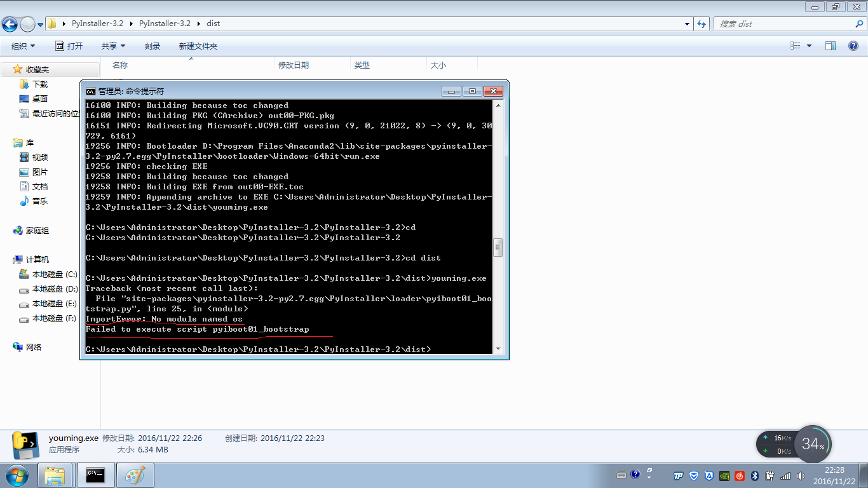Open the 组织 dropdown menu
The width and height of the screenshot is (868, 488).
tap(23, 46)
